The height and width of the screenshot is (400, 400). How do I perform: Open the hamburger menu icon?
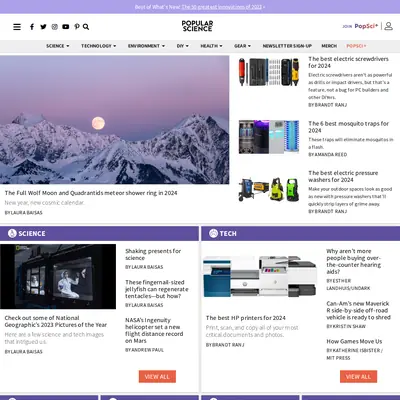point(17,27)
